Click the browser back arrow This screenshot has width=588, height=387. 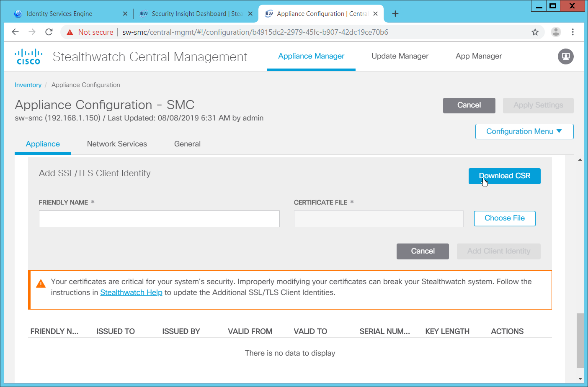tap(15, 32)
